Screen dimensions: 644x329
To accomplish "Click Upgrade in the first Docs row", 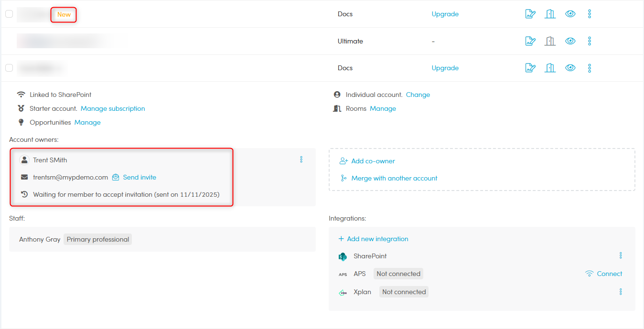I will (445, 14).
